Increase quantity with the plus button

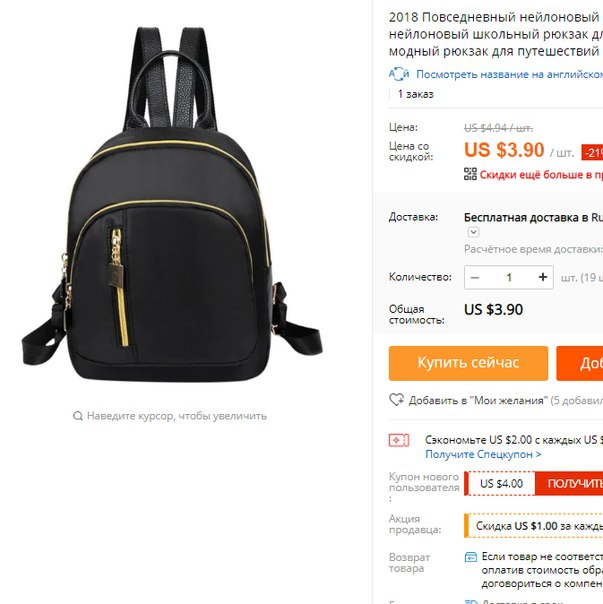tap(543, 277)
